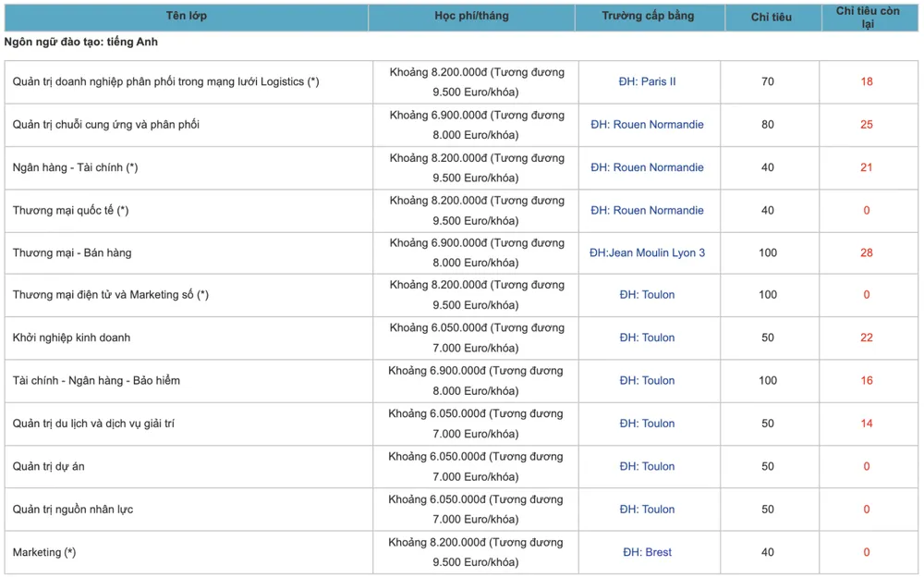Image resolution: width=924 pixels, height=578 pixels.
Task: Click the Tên lớp column header
Action: point(186,17)
